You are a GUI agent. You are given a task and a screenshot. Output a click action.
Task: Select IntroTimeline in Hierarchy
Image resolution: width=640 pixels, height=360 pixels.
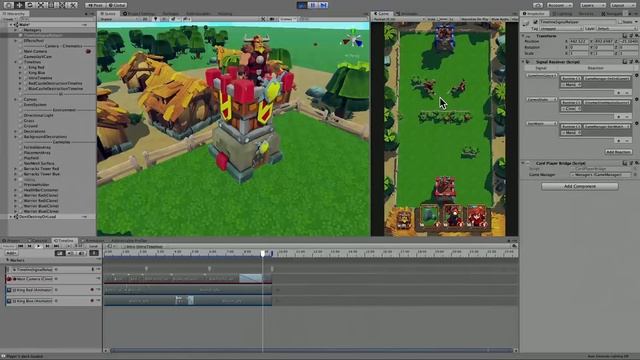[40, 78]
